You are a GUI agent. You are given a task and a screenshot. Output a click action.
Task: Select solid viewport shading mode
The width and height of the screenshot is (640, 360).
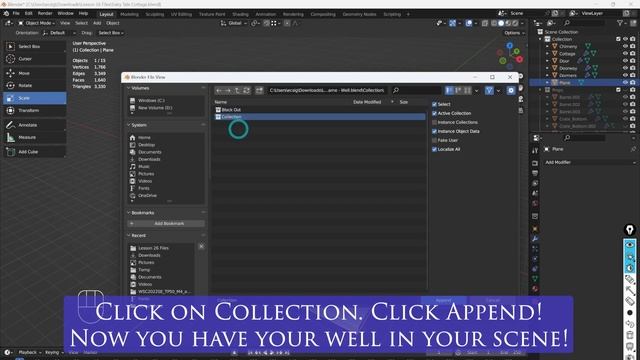pyautogui.click(x=501, y=23)
